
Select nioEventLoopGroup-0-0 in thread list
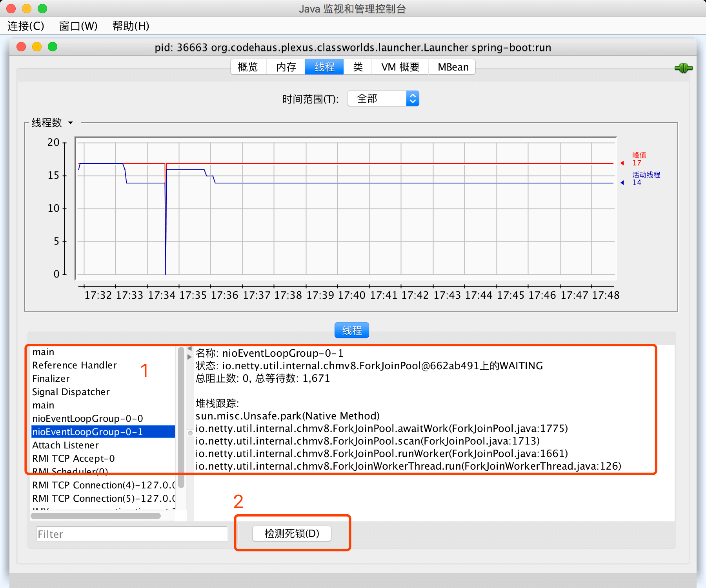87,418
